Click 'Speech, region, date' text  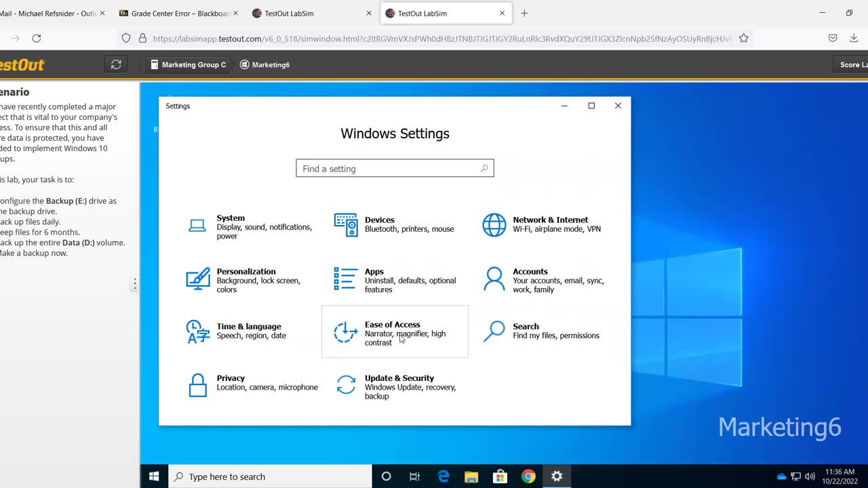(252, 335)
